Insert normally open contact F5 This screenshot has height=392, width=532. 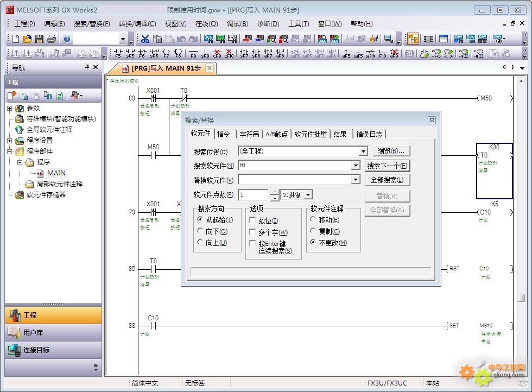click(118, 54)
